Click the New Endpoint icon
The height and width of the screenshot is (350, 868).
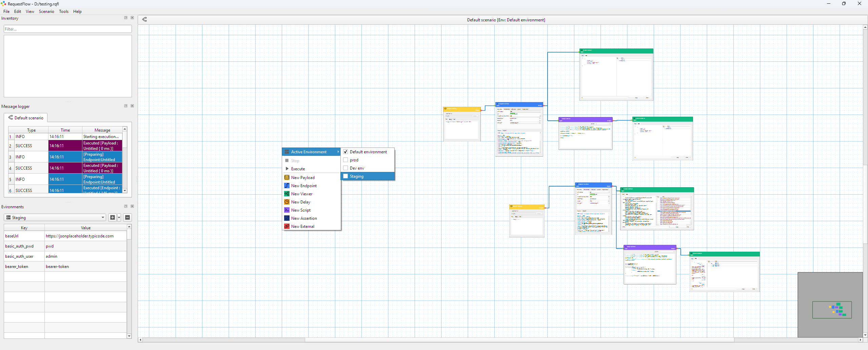287,186
